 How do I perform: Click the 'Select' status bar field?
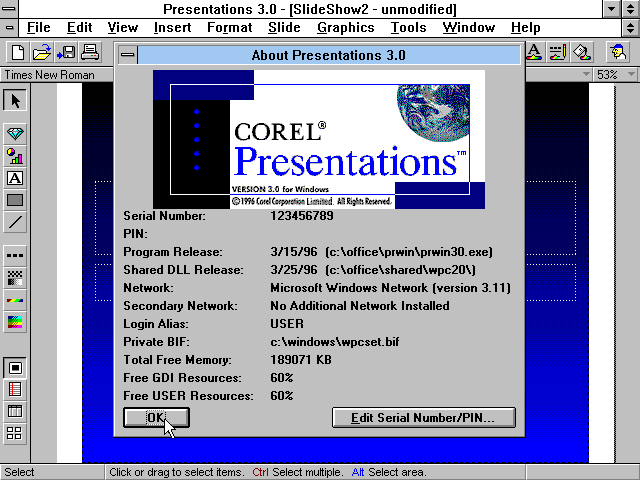coord(52,472)
